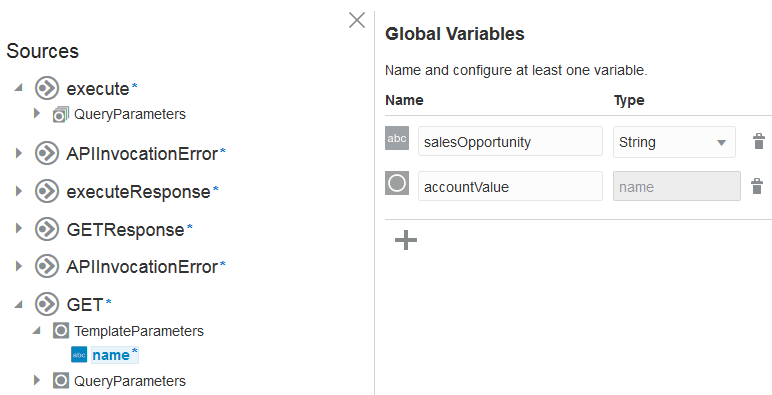The image size is (772, 395).
Task: Select the GETResponse label
Action: [x=126, y=230]
